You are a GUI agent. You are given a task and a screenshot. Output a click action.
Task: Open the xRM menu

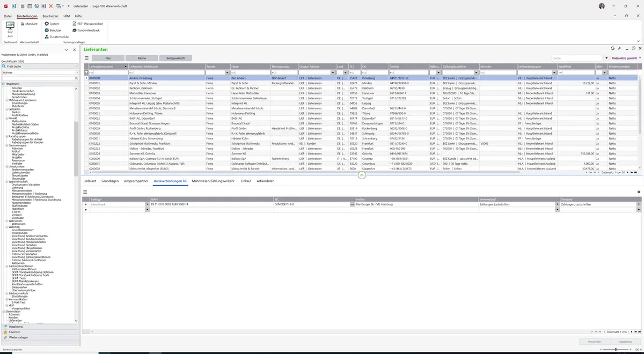click(67, 16)
